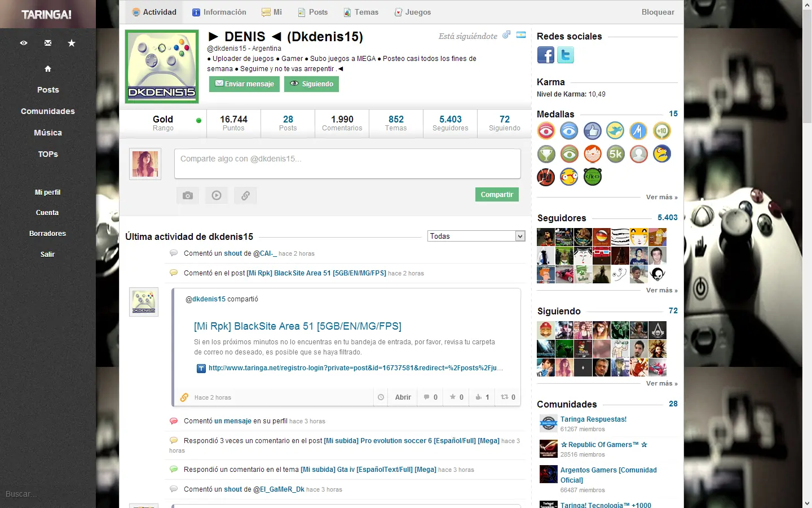Select Música in left sidebar
This screenshot has width=812, height=508.
[48, 133]
